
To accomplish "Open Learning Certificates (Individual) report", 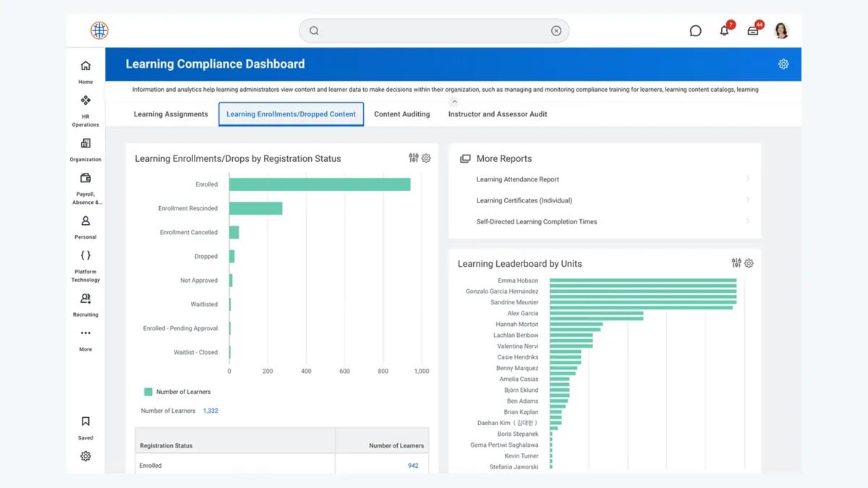I will 524,200.
